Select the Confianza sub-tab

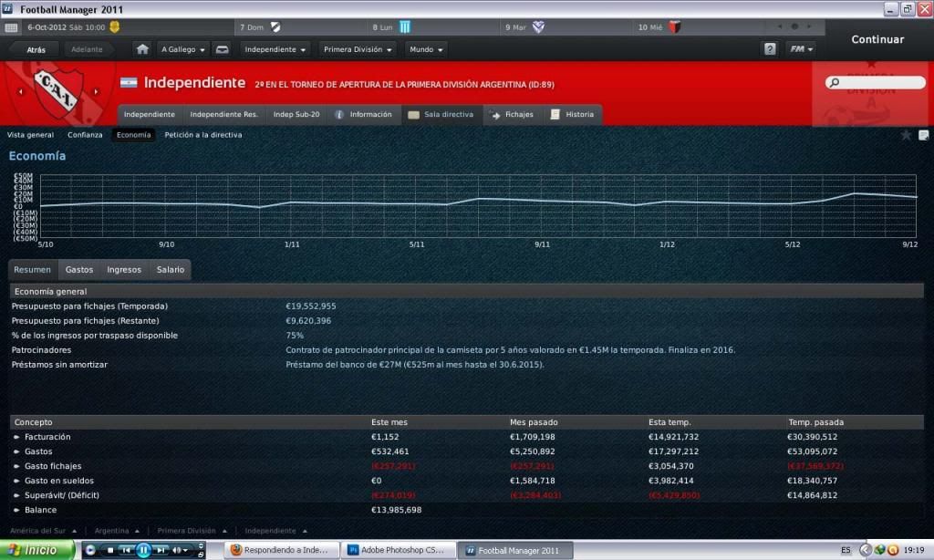[x=85, y=135]
